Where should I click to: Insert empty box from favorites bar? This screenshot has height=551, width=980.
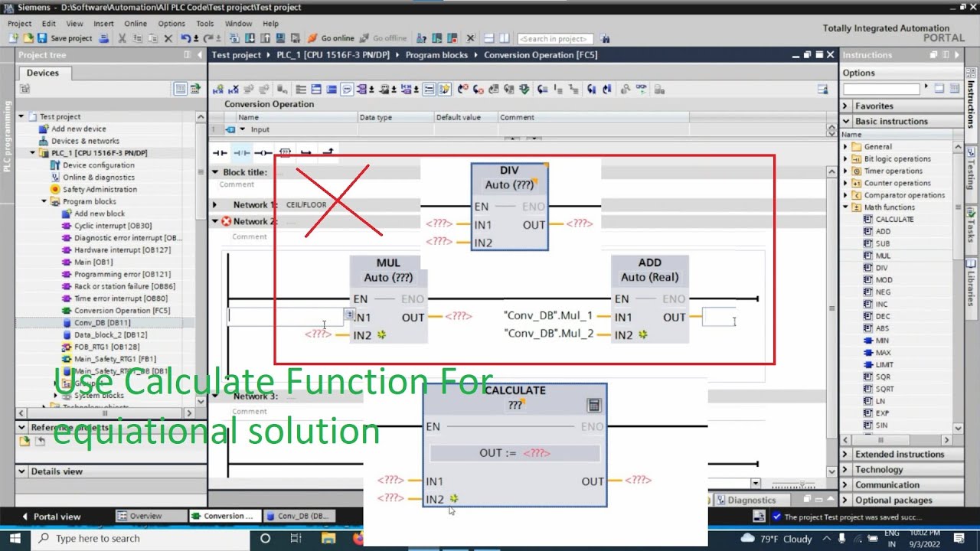[x=285, y=153]
